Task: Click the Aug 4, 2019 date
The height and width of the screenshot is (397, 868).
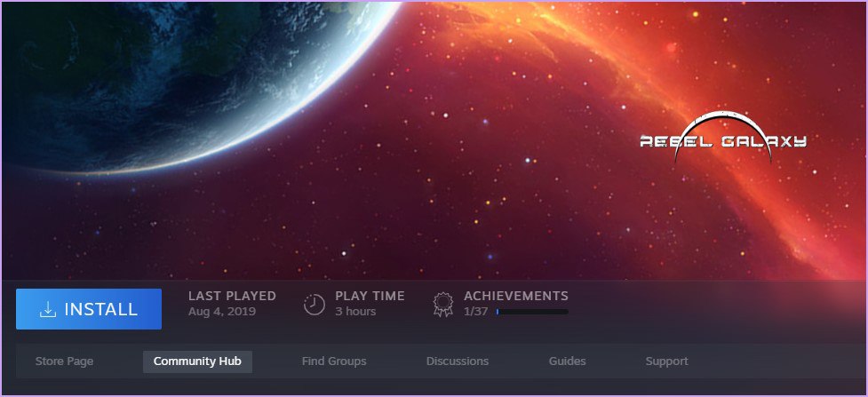Action: (222, 311)
